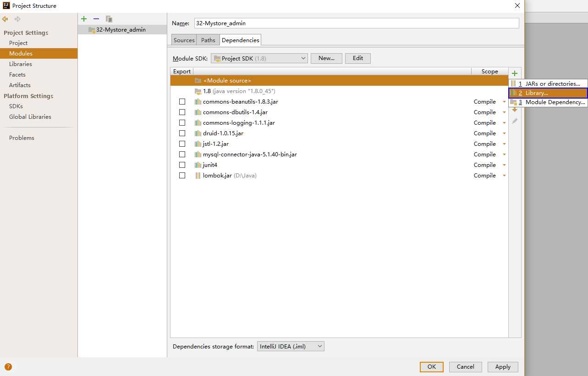Select the commons-beanutils-1.8.3.jar name
This screenshot has width=588, height=376.
(241, 102)
